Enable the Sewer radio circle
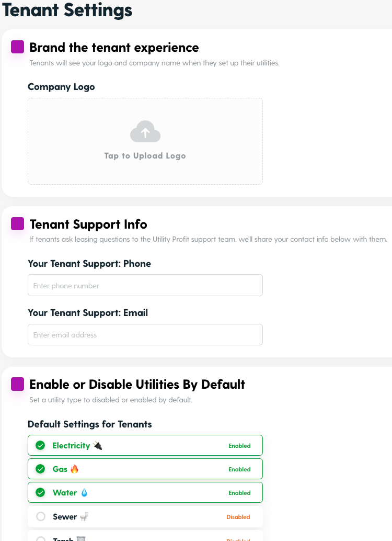 (x=41, y=516)
